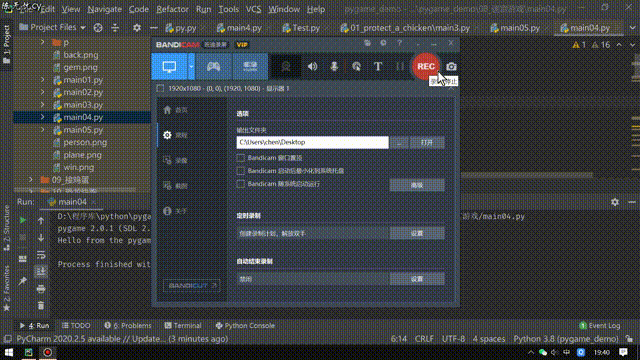640x360 pixels.
Task: Open the VCS menu
Action: 253,9
